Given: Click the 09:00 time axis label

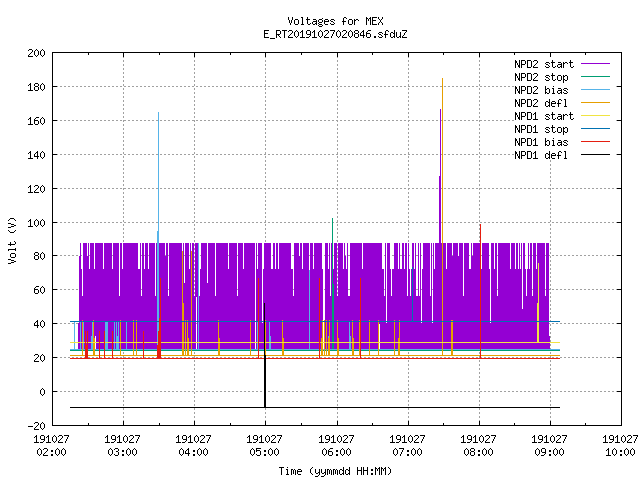Looking at the screenshot, I should click(x=549, y=452).
